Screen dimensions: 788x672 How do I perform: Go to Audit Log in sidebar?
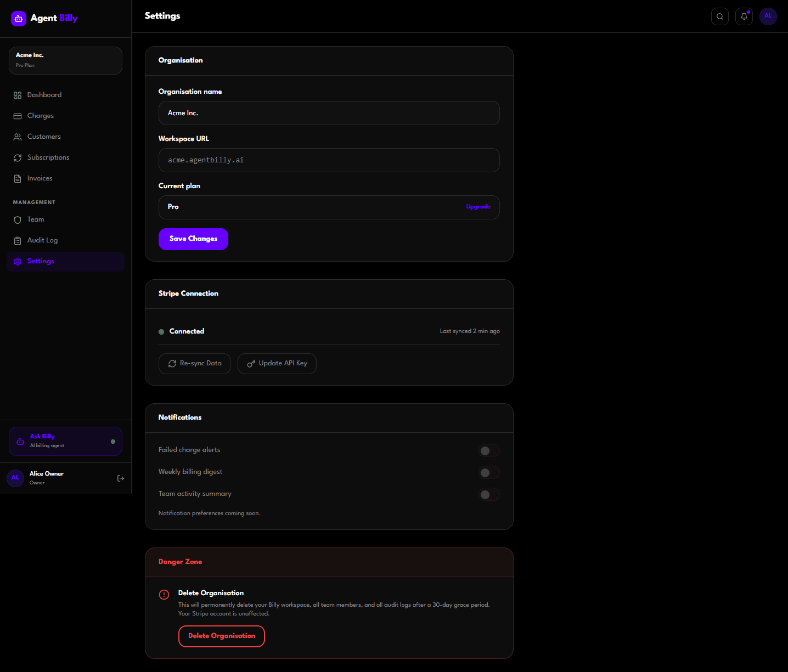coord(42,240)
